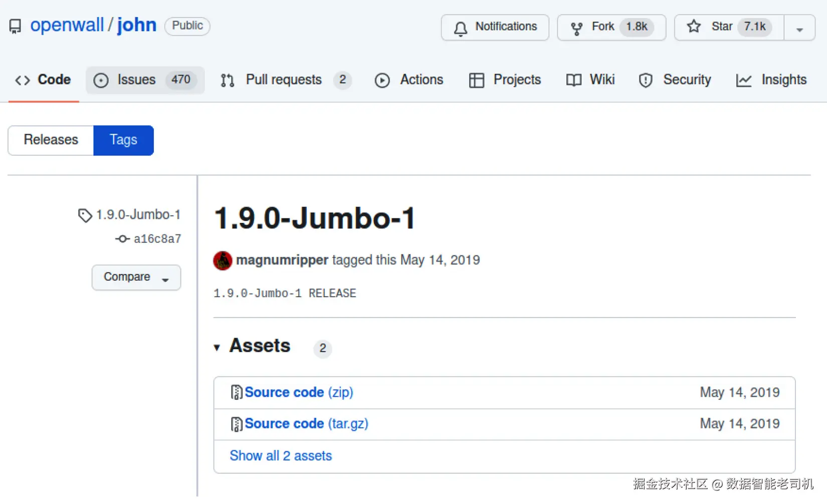Click the tag icon beside 1.9.0-Jumbo-1

[x=85, y=215]
